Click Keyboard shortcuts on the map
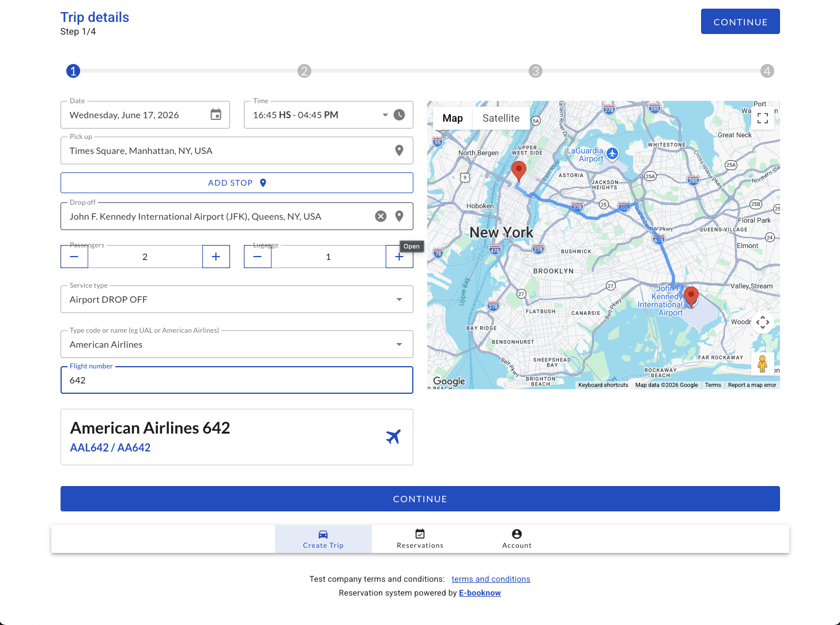 (x=603, y=385)
